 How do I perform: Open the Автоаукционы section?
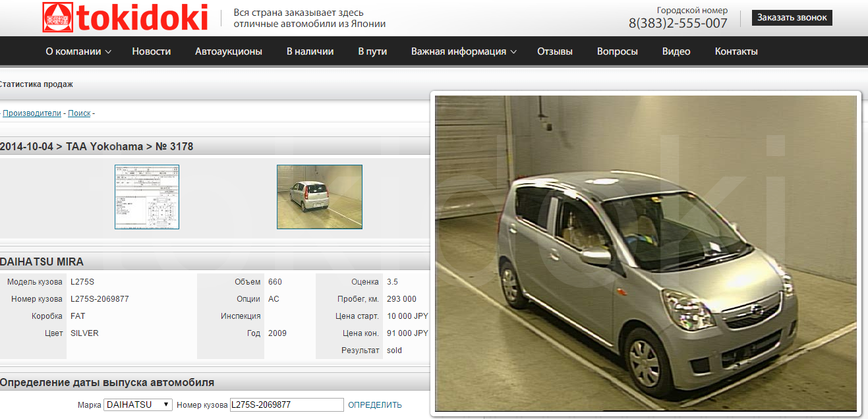coord(229,51)
